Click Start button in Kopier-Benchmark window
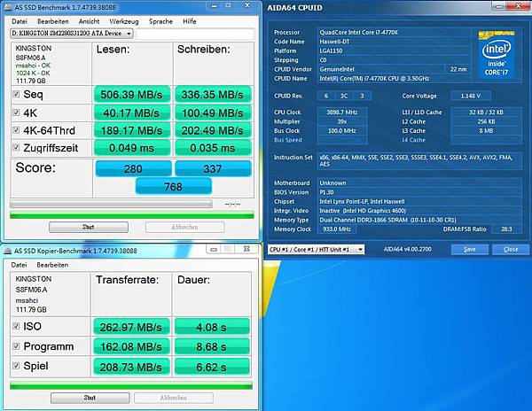Viewport: 532px width, 411px height. [90, 398]
